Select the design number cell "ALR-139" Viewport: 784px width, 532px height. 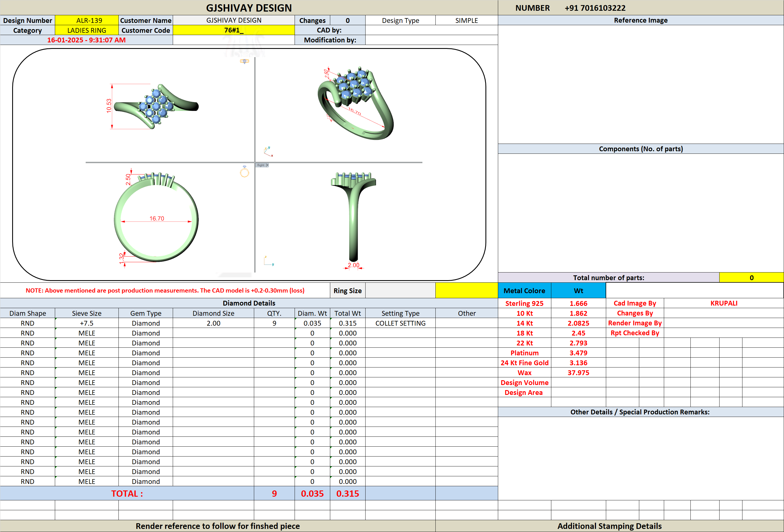click(87, 20)
